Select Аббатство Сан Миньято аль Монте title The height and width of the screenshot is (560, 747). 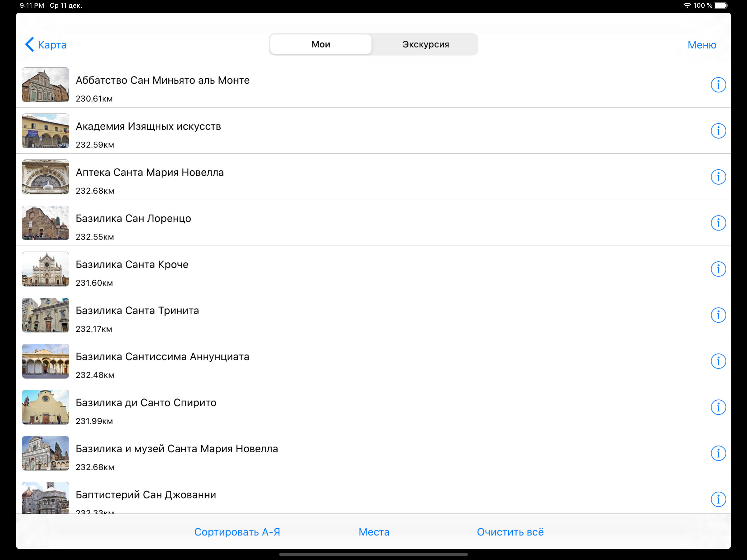162,80
